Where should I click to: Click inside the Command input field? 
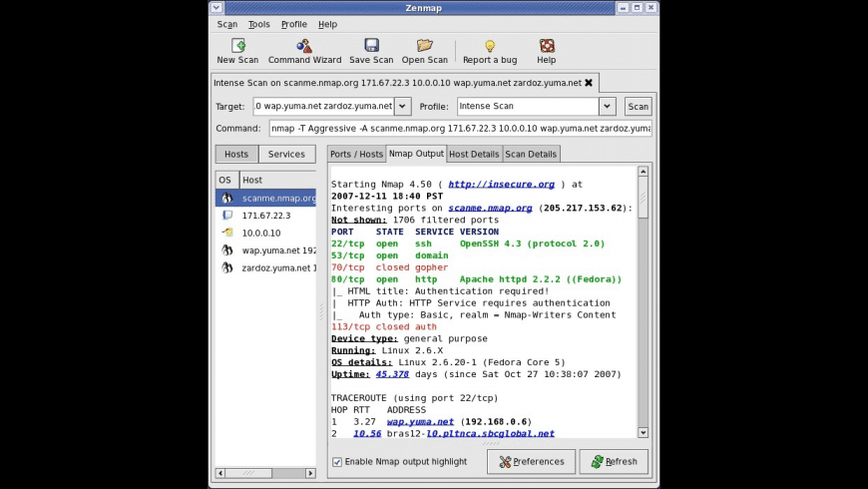tap(461, 129)
